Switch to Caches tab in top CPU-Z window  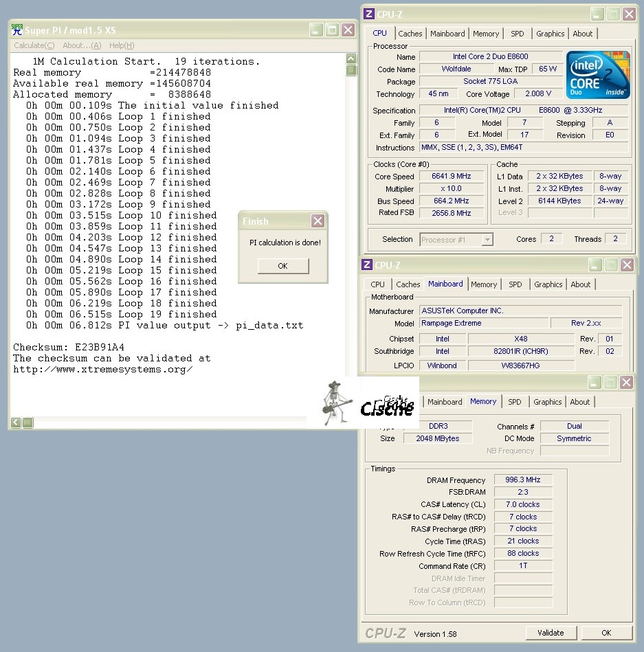tap(410, 34)
